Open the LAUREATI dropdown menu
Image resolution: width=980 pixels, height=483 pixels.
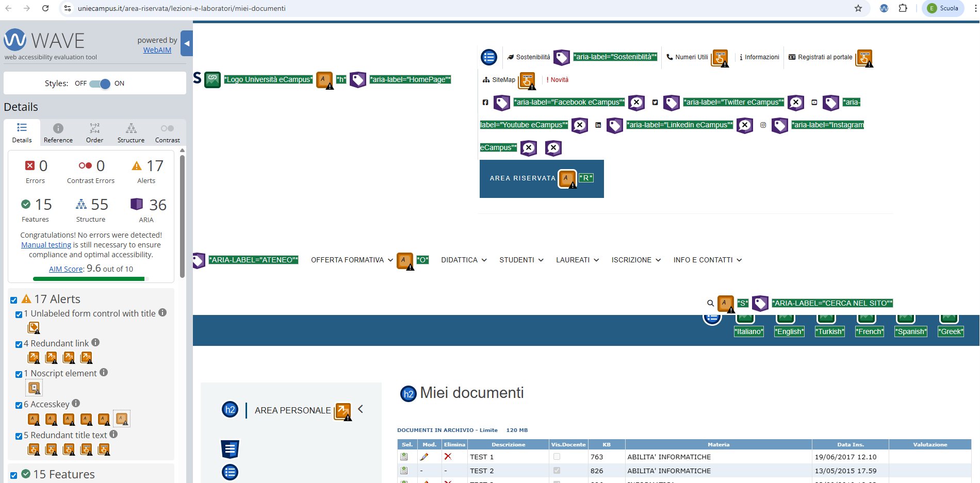[x=578, y=260]
